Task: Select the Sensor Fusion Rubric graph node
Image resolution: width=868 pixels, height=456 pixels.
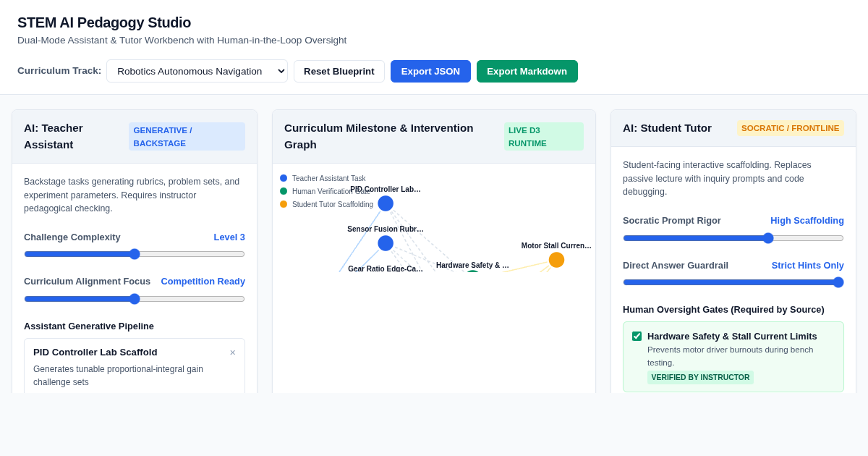Action: pos(386,243)
